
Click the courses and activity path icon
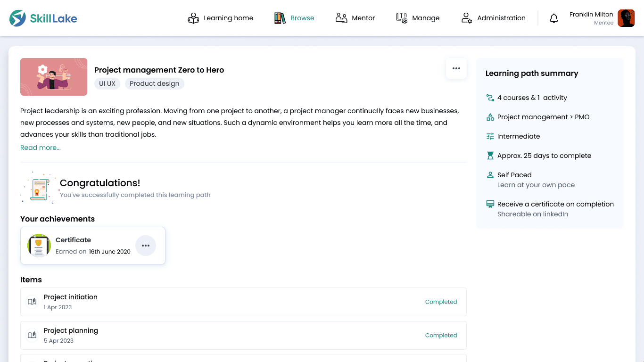click(x=490, y=98)
